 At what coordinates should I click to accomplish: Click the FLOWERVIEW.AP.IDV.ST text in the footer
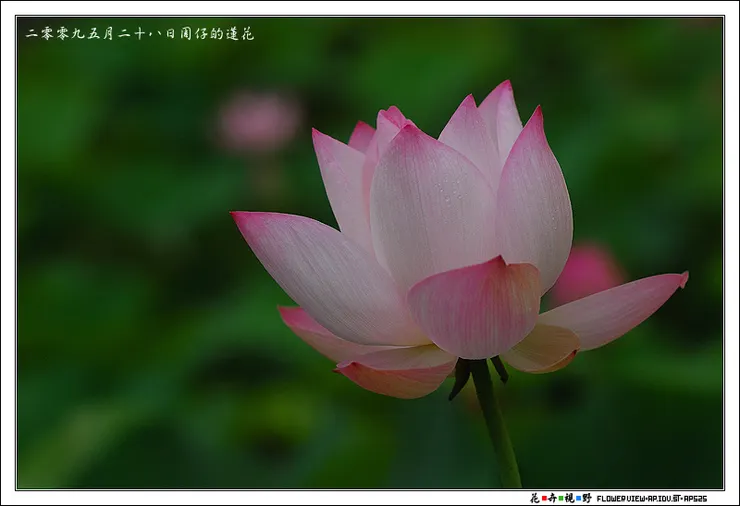(638, 498)
